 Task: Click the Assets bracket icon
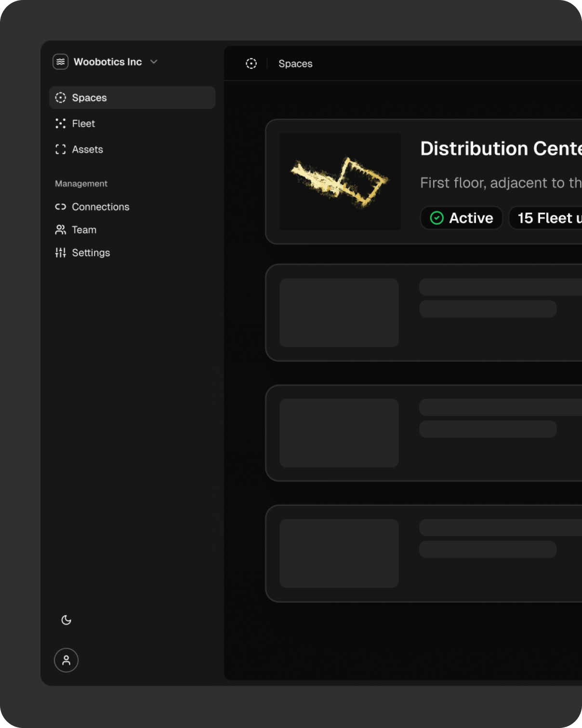(61, 149)
